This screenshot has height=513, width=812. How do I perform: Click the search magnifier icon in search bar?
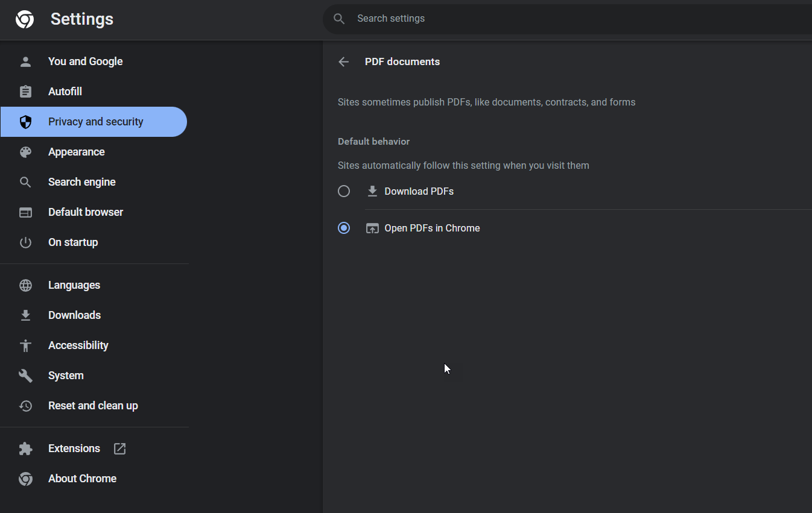click(x=339, y=19)
